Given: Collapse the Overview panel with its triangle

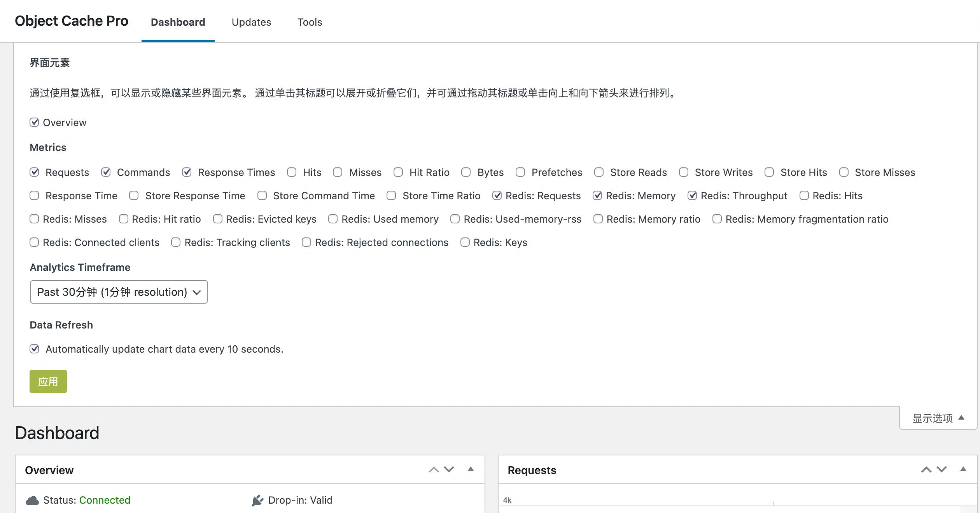Looking at the screenshot, I should pos(471,469).
